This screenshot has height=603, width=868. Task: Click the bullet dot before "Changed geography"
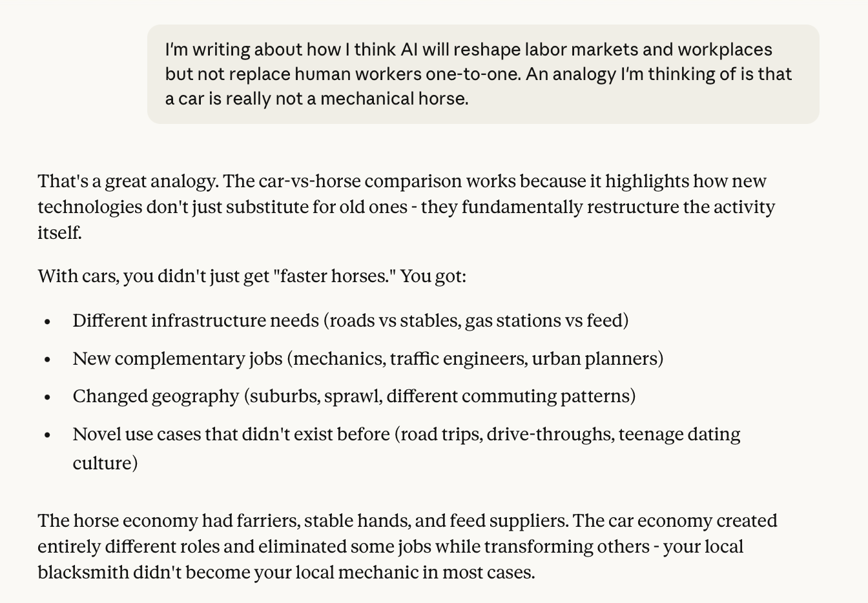click(x=47, y=397)
